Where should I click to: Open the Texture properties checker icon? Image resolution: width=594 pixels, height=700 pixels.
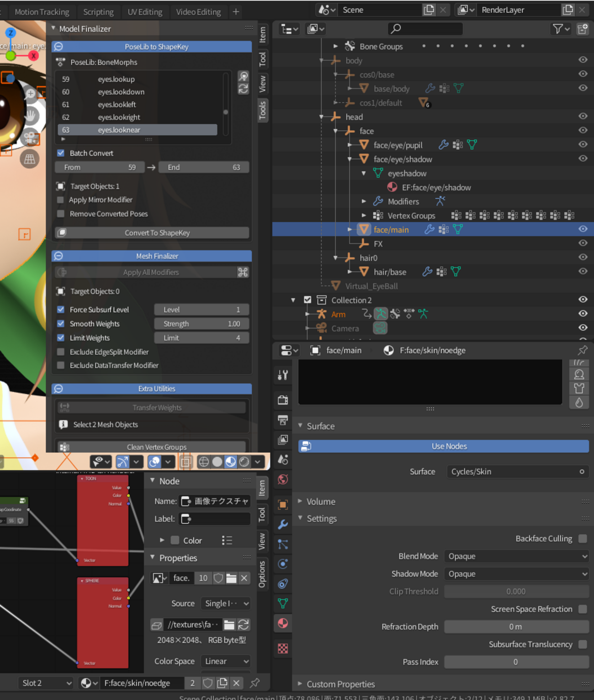click(283, 648)
